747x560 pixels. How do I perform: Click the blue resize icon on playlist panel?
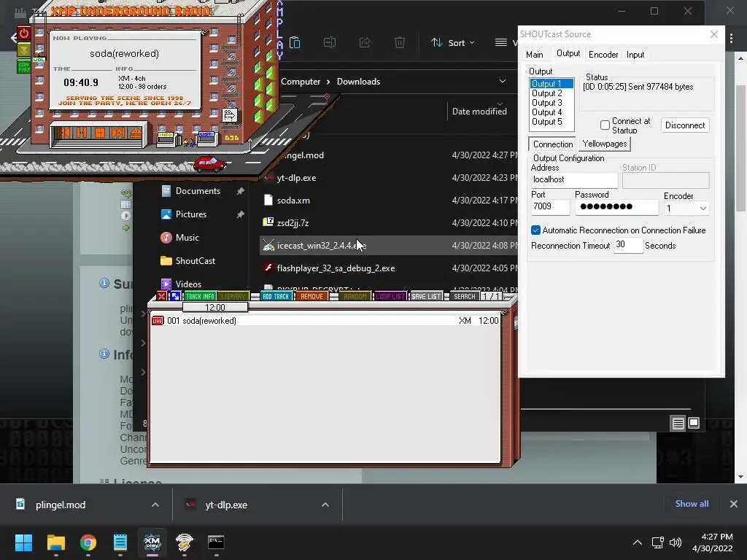click(x=175, y=296)
